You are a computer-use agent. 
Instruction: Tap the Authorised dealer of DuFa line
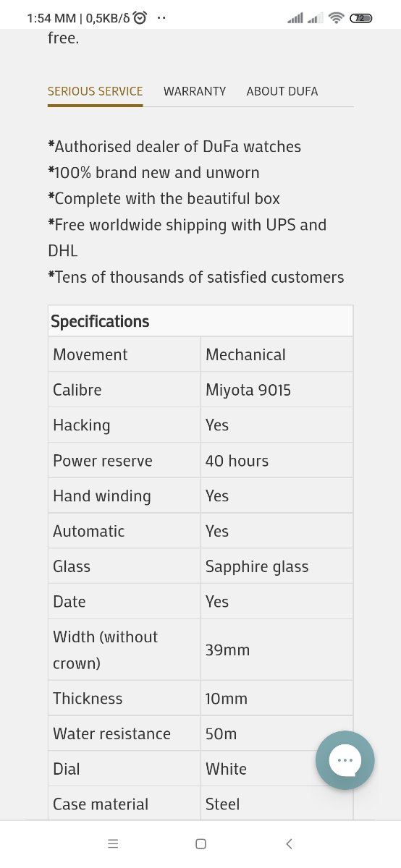(174, 146)
